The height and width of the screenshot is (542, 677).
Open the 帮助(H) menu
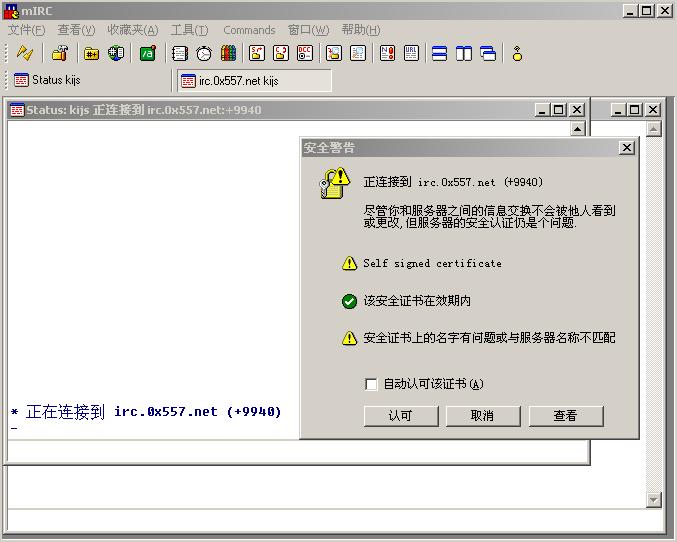[361, 30]
